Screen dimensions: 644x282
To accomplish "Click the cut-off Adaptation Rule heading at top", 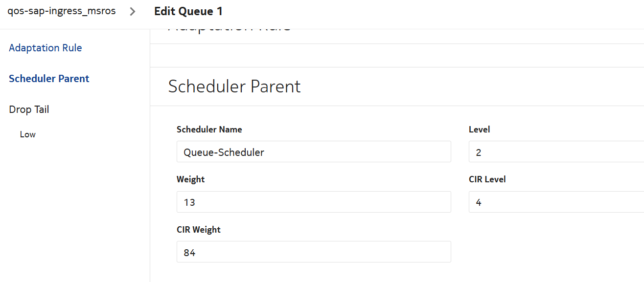I will pos(229,31).
